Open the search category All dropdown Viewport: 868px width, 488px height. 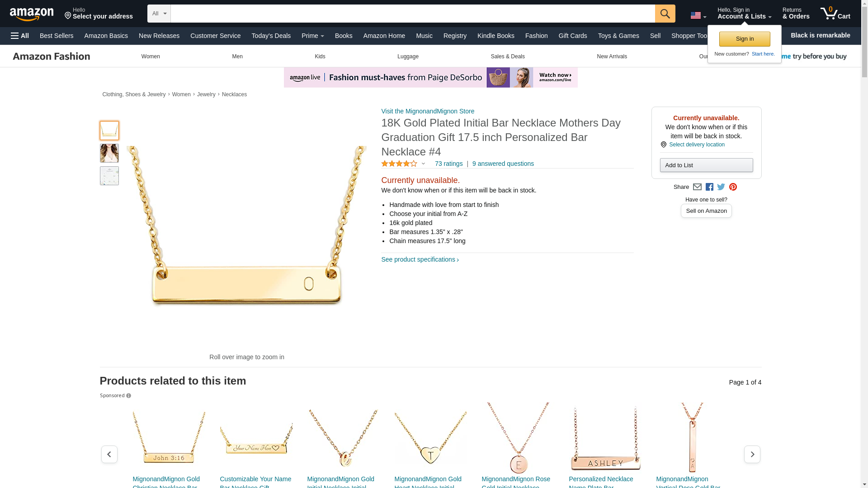coord(159,14)
